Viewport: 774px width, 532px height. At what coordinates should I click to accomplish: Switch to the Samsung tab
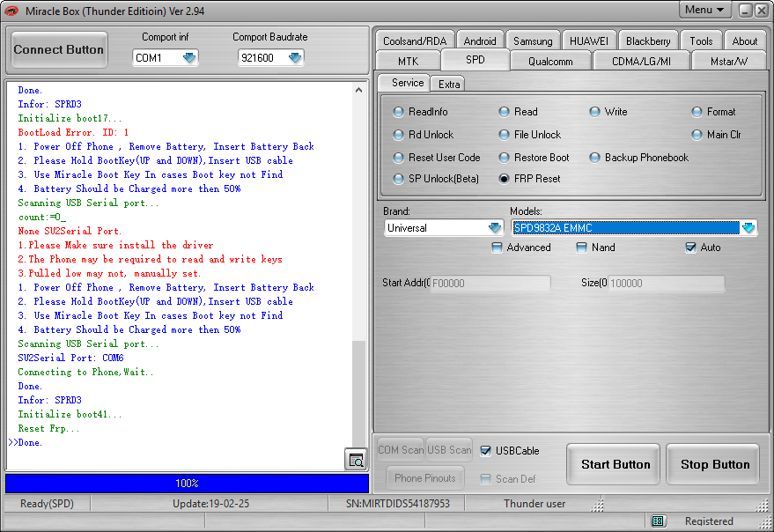(533, 41)
